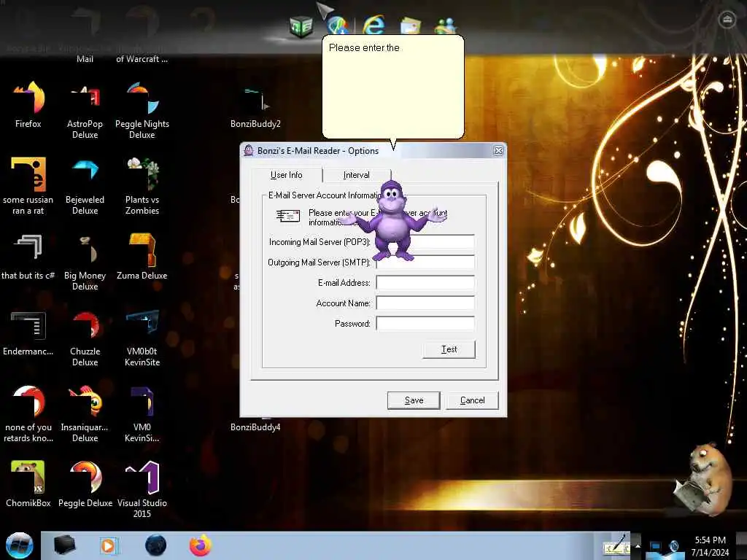Click the pen input tray icon
This screenshot has height=560, width=747.
pos(616,545)
